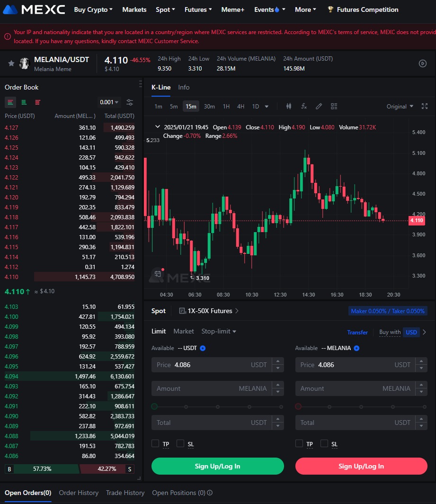Click the Futures Competition trophy icon
This screenshot has width=436, height=504.
coord(330,9)
